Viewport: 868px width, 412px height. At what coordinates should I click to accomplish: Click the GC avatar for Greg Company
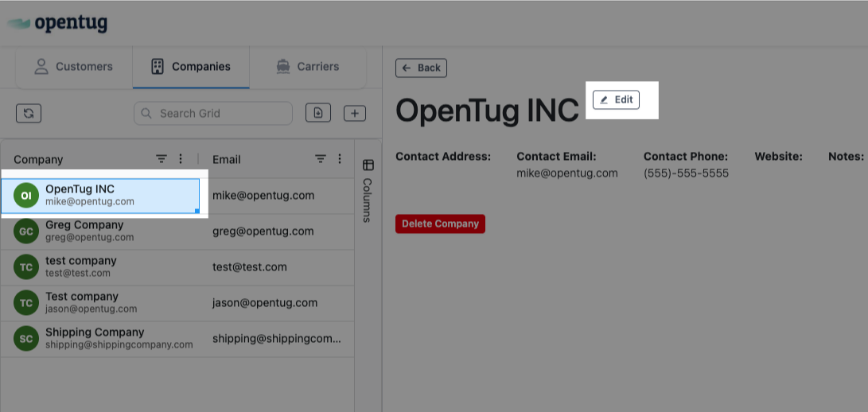tap(26, 231)
